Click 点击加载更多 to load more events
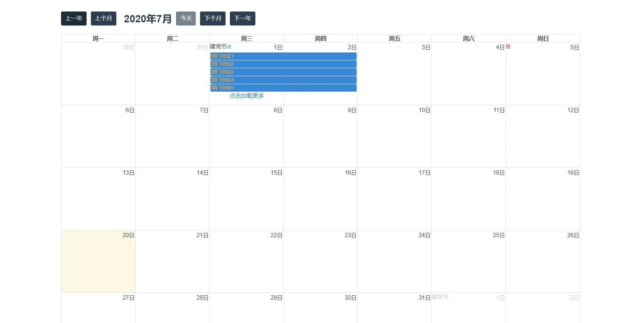The width and height of the screenshot is (644, 323). click(247, 96)
